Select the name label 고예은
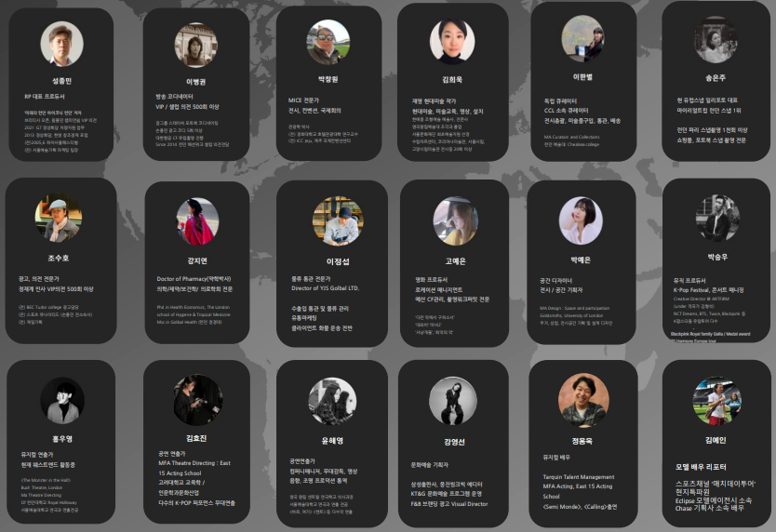 click(455, 260)
